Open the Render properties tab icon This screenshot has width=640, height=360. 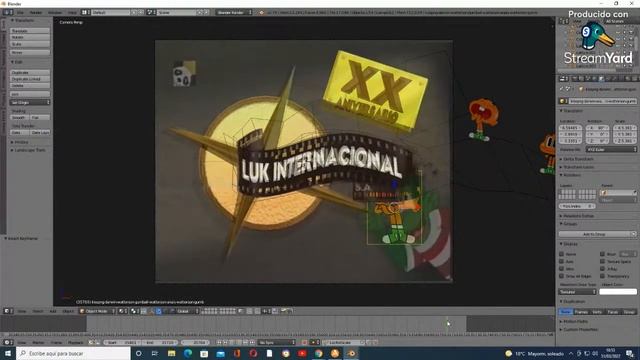click(x=575, y=78)
